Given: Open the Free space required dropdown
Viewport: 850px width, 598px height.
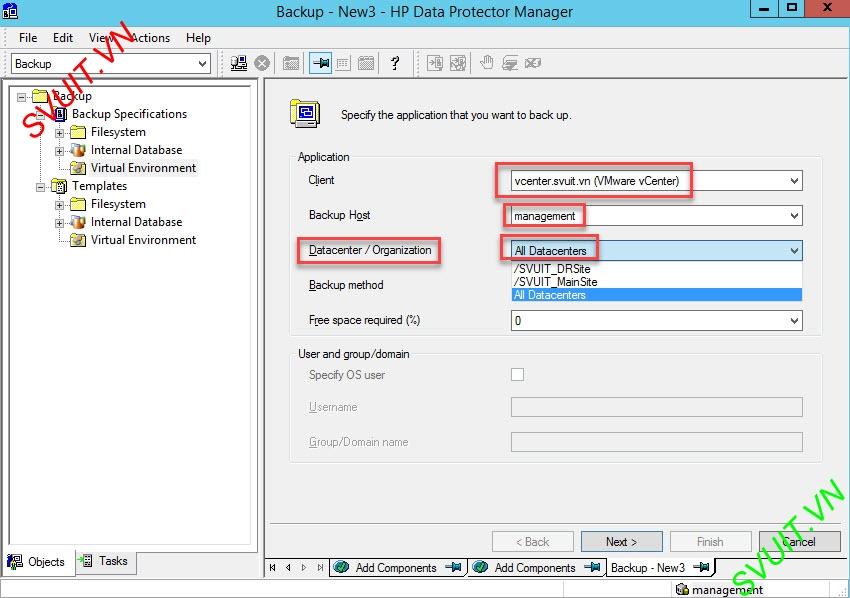Looking at the screenshot, I should 794,320.
